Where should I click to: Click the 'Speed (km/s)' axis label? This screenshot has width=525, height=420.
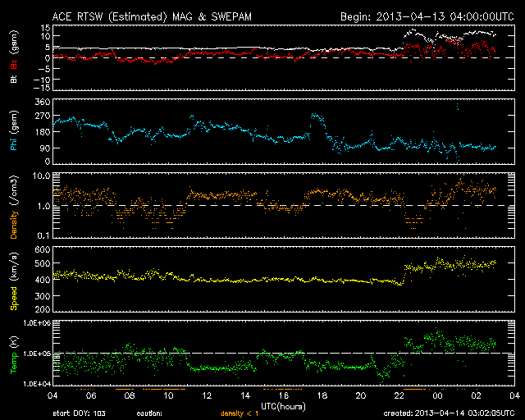tap(14, 281)
